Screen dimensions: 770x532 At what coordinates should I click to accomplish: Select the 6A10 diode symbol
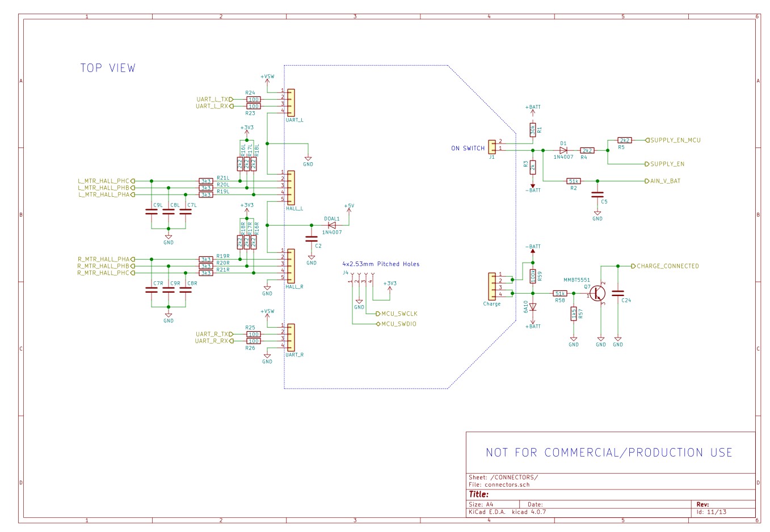tap(533, 307)
